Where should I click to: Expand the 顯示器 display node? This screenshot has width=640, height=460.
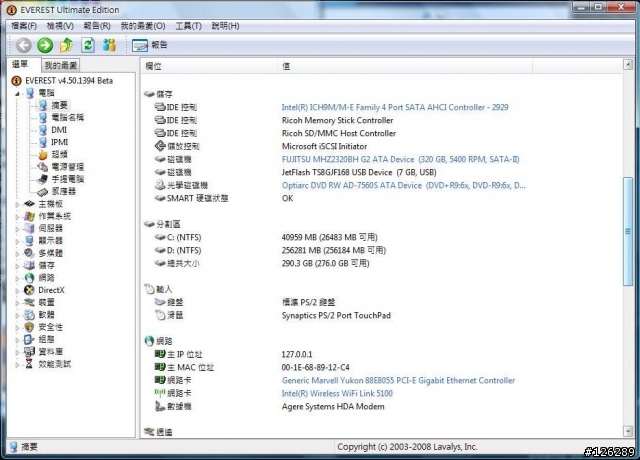coord(17,241)
